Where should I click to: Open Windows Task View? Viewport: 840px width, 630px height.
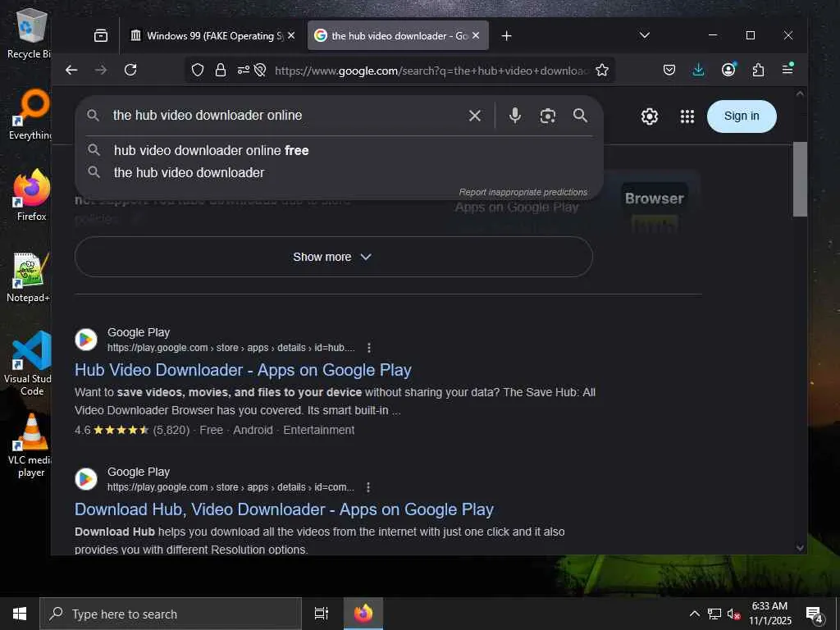coord(322,614)
